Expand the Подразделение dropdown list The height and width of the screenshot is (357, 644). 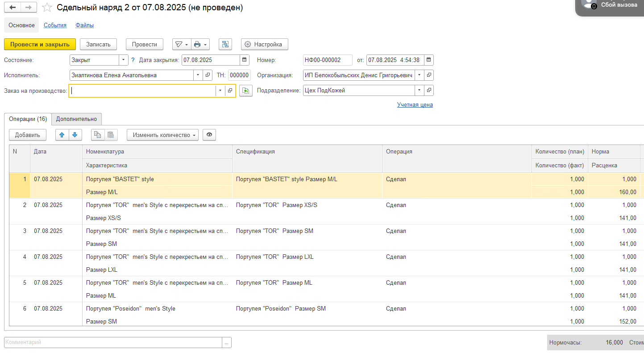pos(419,90)
